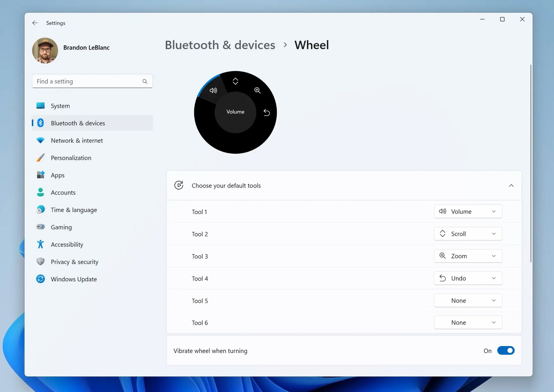
Task: Open Windows Update via the refresh icon
Action: (40, 279)
